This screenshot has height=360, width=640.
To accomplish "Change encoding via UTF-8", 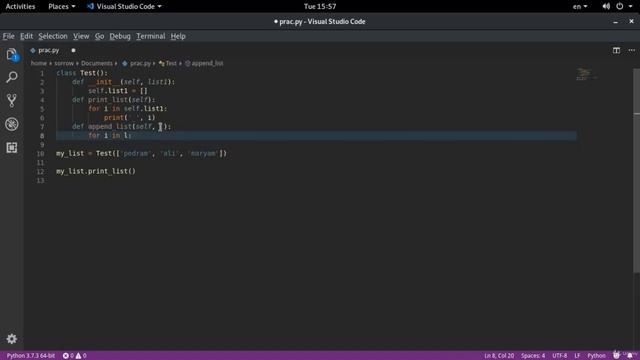I will tap(560, 356).
